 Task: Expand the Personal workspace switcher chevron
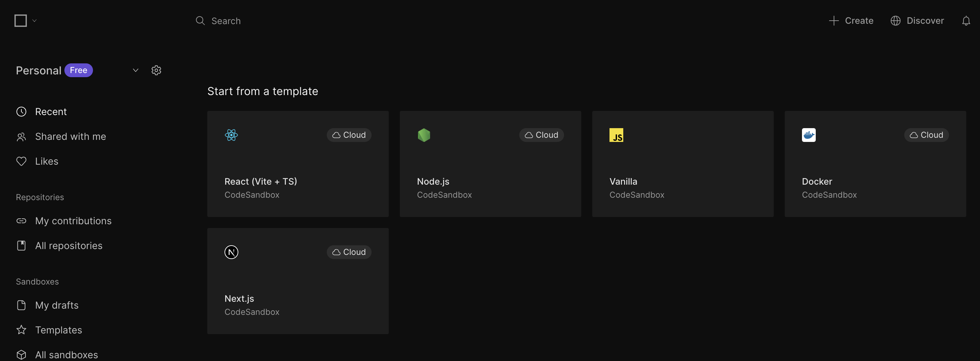click(135, 70)
